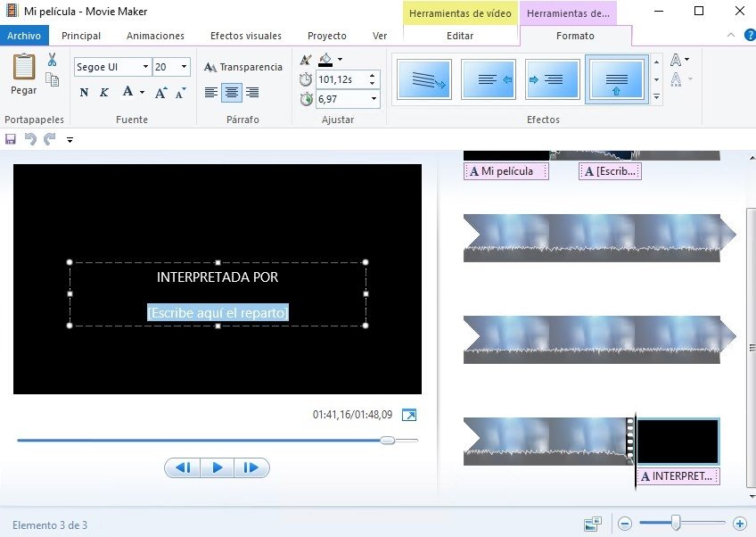Select the scroll up text effect
756x537 pixels.
[616, 79]
